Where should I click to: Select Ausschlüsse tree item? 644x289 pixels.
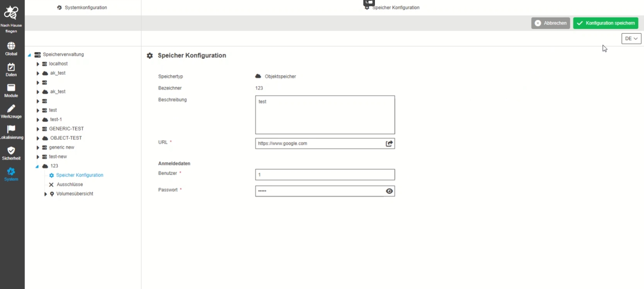(x=70, y=185)
